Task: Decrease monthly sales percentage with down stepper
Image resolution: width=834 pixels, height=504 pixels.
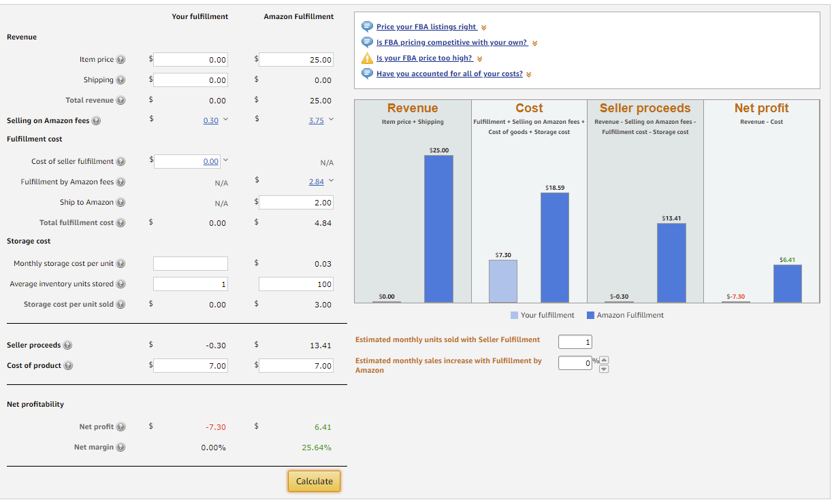Action: (x=603, y=369)
